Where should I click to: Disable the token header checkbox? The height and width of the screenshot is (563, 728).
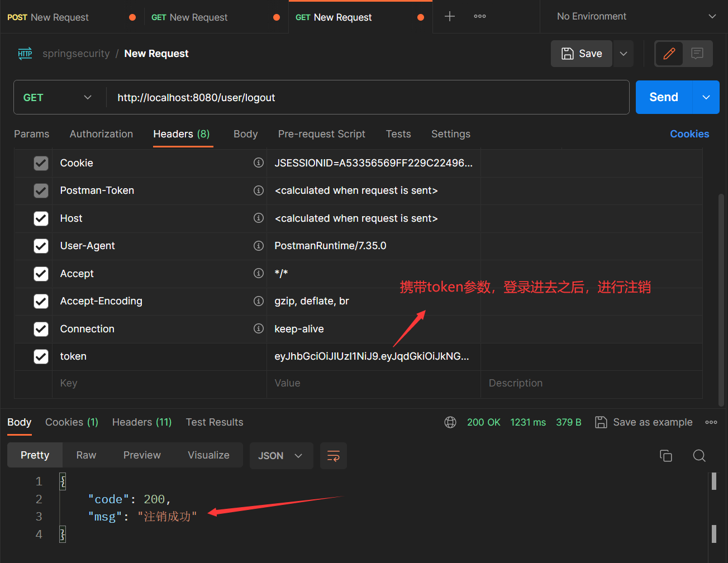[41, 356]
